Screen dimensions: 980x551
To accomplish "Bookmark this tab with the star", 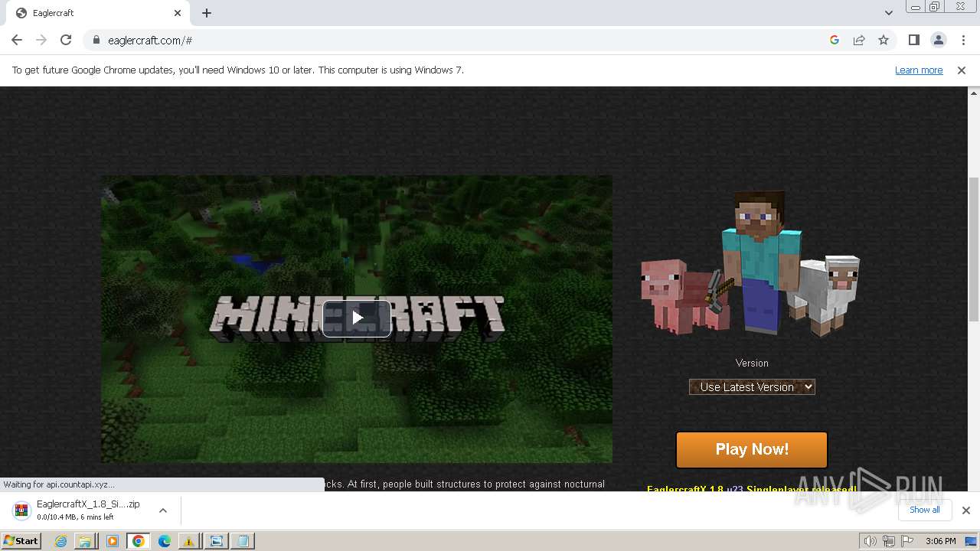I will point(884,40).
